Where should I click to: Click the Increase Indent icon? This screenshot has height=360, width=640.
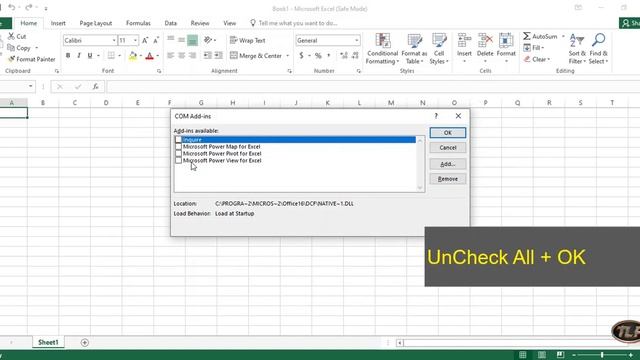(x=219, y=56)
